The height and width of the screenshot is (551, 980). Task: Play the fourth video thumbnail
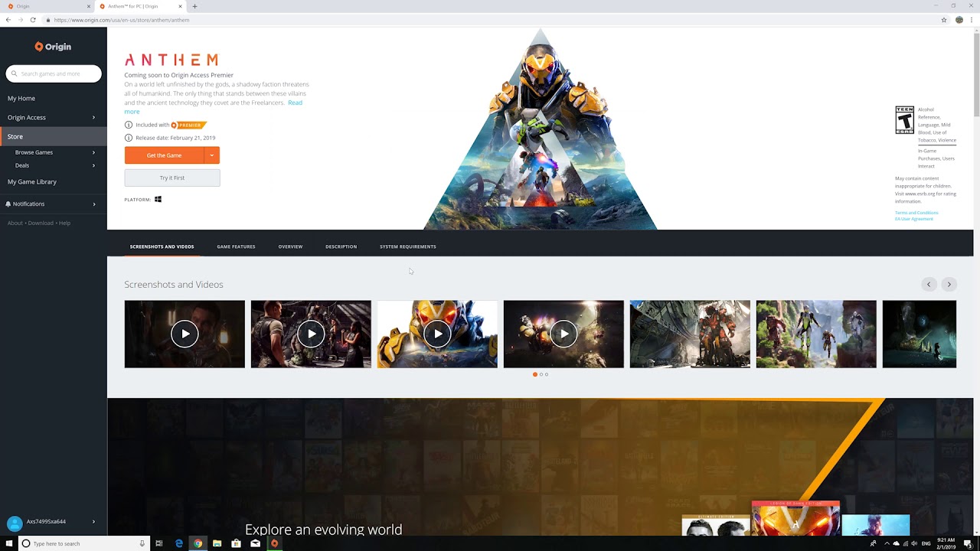[x=563, y=334]
